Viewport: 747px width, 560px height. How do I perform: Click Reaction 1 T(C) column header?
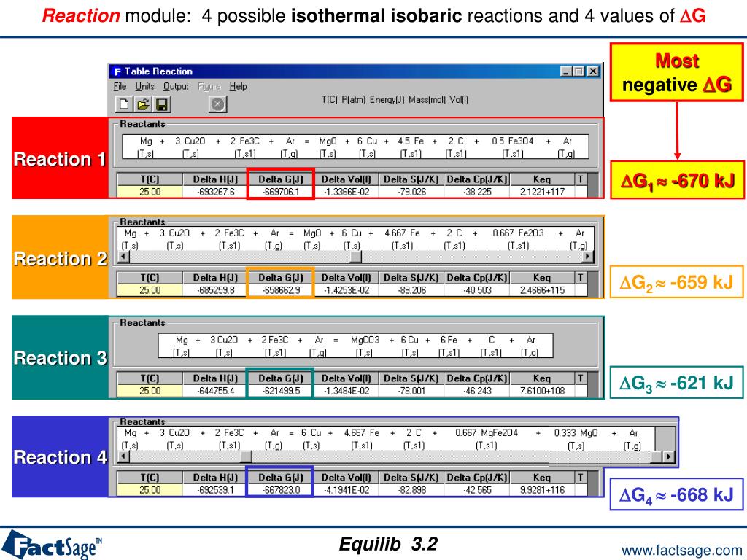150,179
